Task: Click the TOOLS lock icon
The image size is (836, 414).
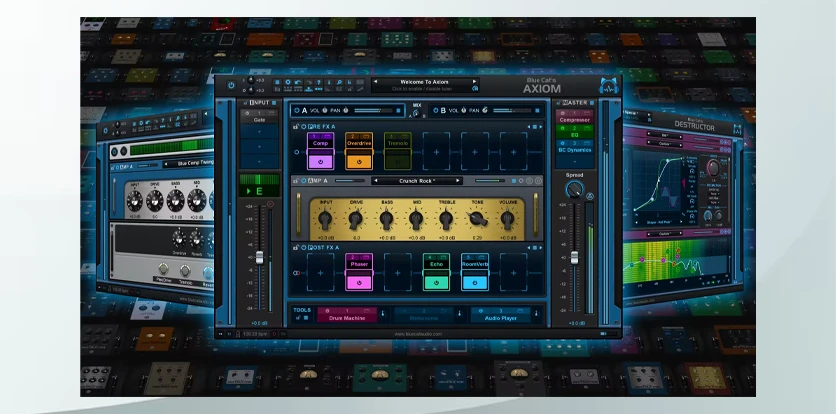Action: [x=298, y=317]
